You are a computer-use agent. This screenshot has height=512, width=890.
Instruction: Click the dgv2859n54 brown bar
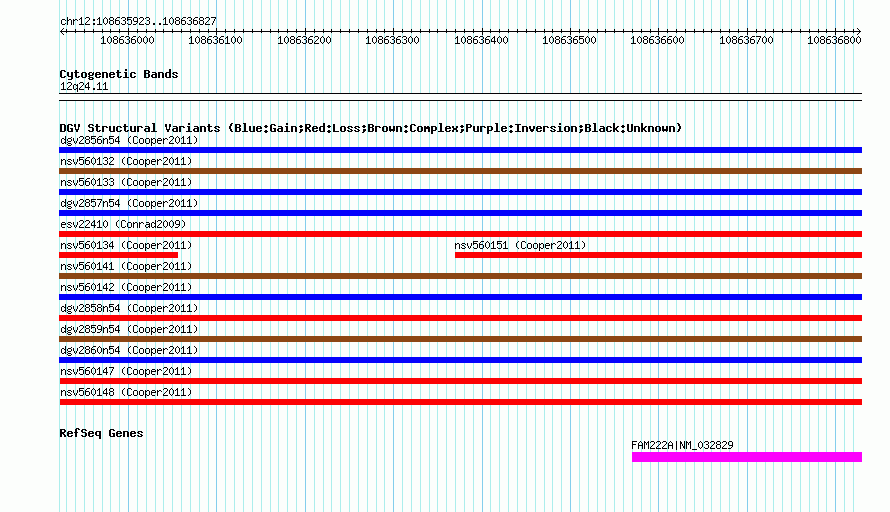(460, 339)
